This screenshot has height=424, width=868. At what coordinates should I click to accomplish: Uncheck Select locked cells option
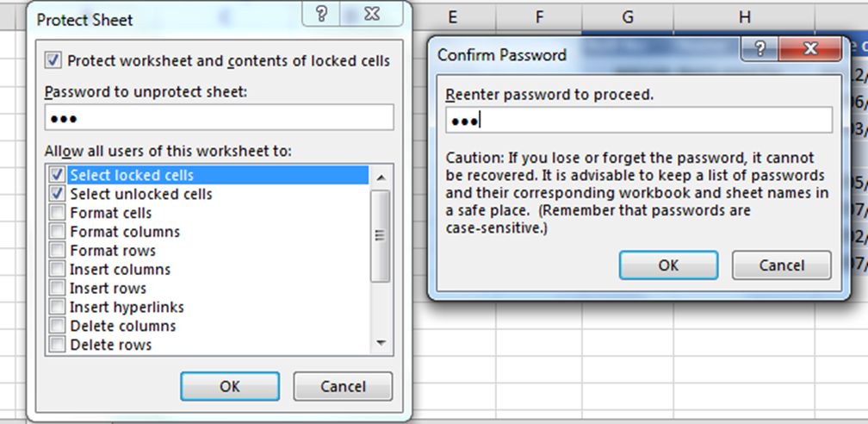click(57, 175)
